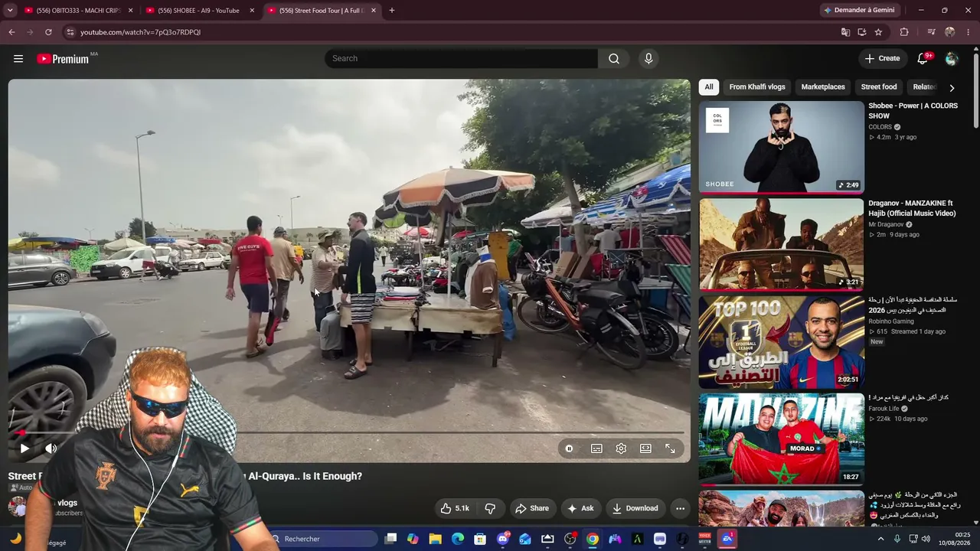Translate this page icon
Screen dimensions: 980x551
(845, 32)
